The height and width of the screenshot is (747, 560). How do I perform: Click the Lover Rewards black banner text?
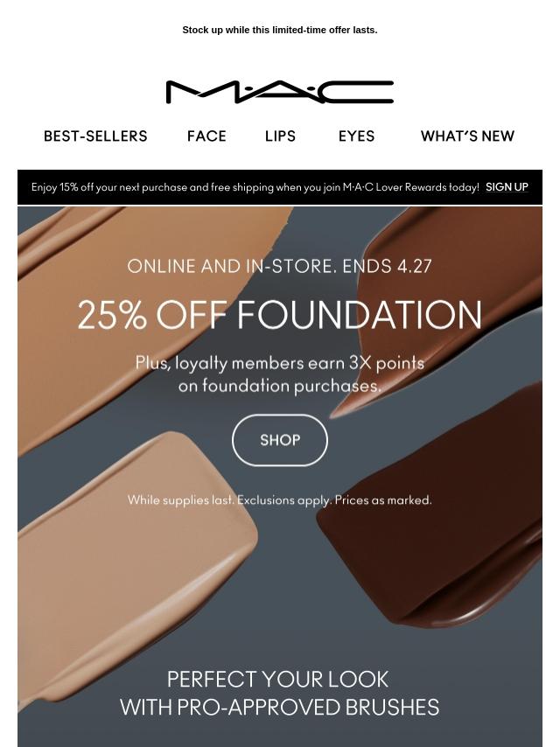[x=255, y=187]
